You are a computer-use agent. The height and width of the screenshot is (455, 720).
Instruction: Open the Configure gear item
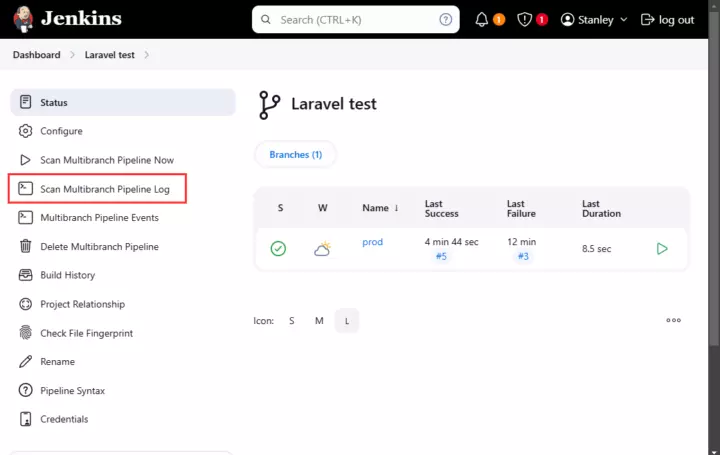(x=61, y=131)
